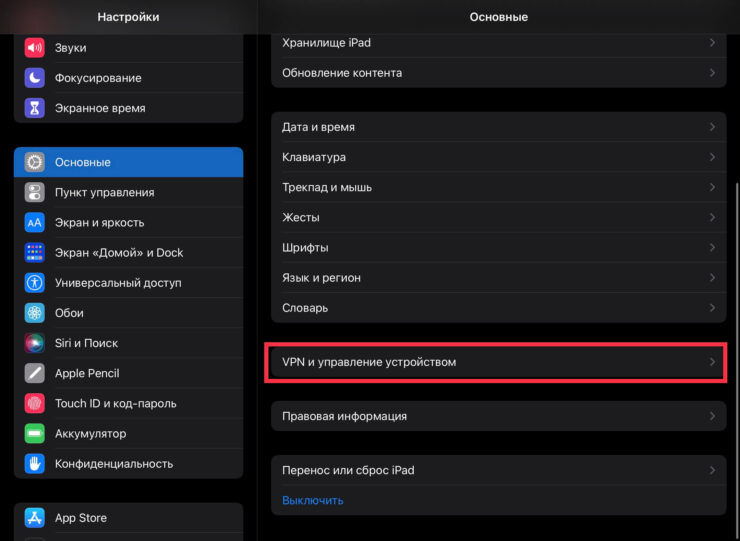Open Аккумулятор settings

pyautogui.click(x=128, y=434)
